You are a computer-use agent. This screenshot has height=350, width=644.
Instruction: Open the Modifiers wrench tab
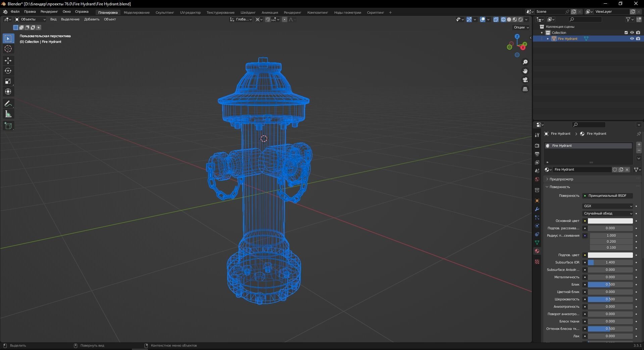[537, 209]
